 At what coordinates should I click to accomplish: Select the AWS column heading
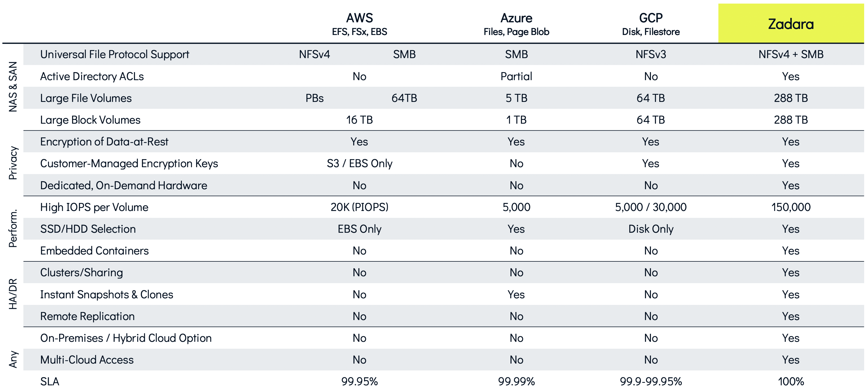(359, 18)
